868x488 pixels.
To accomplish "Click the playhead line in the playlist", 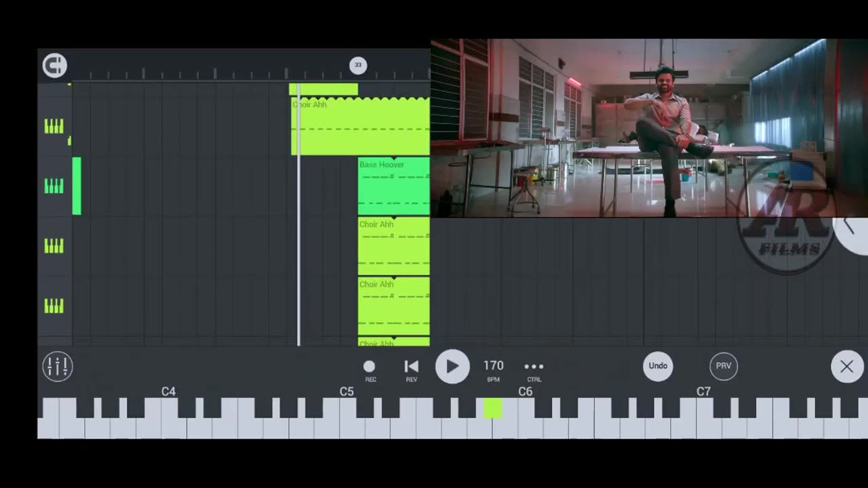I will [x=298, y=213].
